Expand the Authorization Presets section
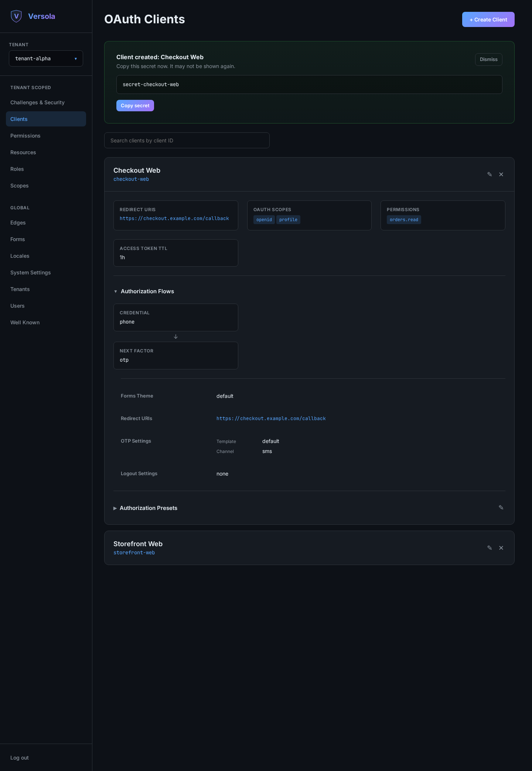532x771 pixels. pyautogui.click(x=145, y=508)
